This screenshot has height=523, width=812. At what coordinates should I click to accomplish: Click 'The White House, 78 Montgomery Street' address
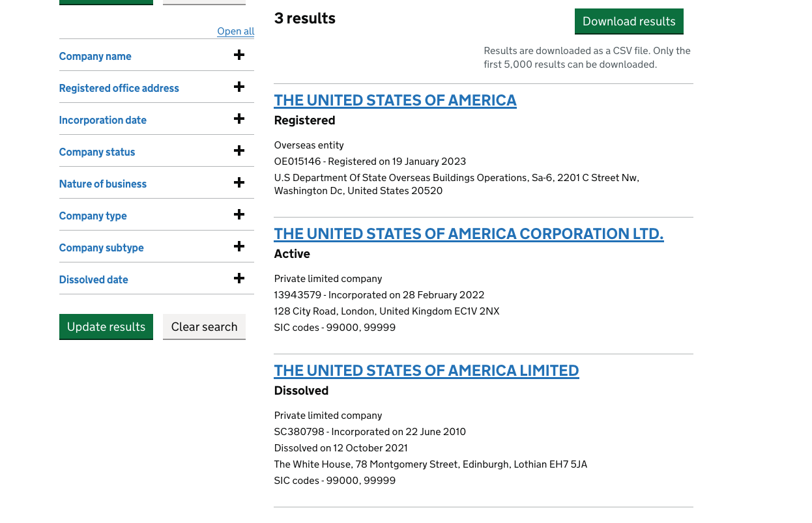click(x=431, y=464)
